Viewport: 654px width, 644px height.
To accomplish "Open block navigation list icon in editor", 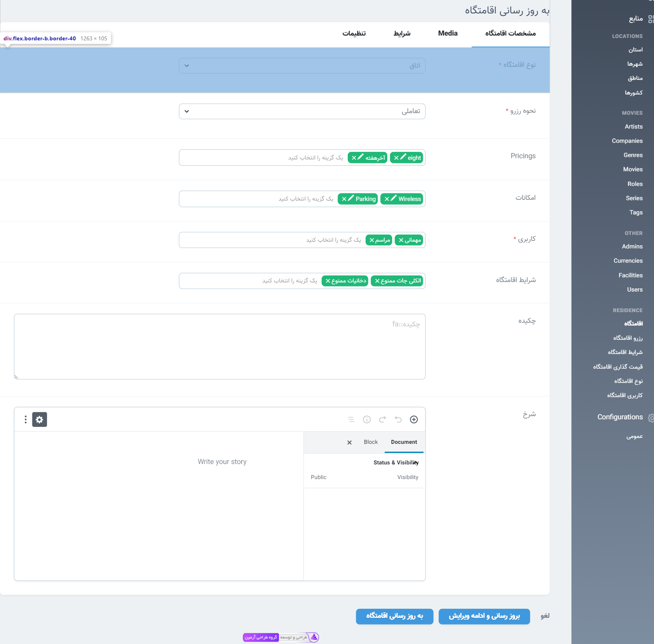I will 351,420.
